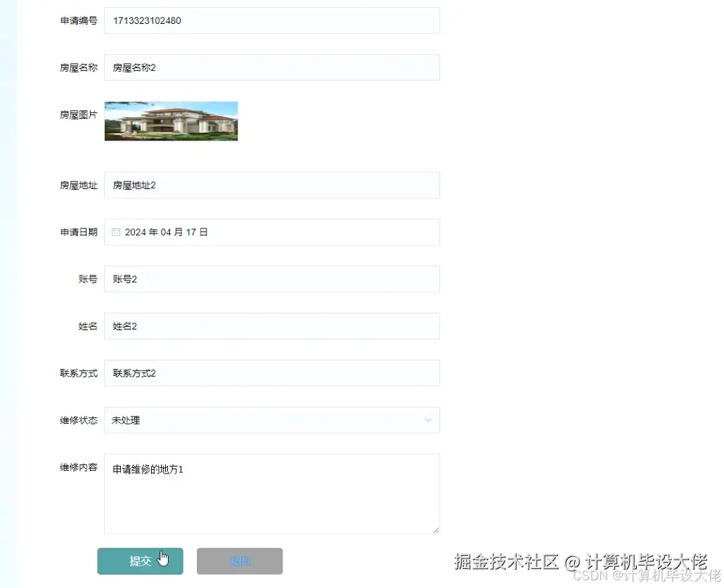Click the dropdown chevron on 维修状态
This screenshot has width=724, height=588.
pyautogui.click(x=429, y=420)
